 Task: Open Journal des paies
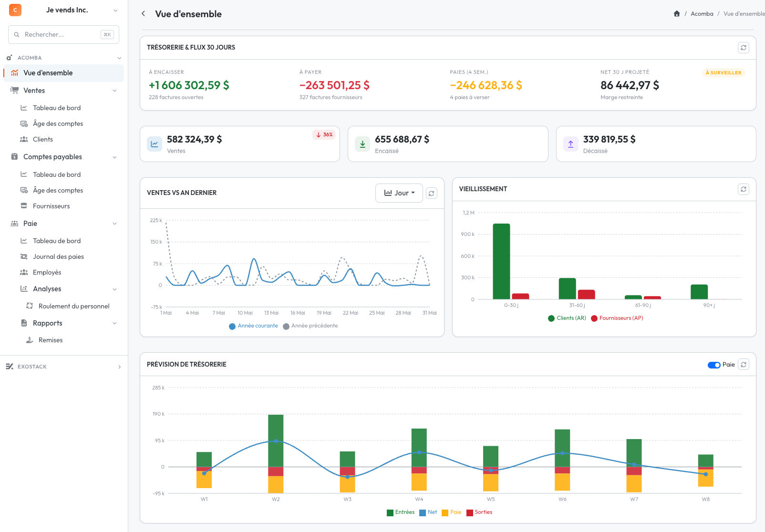[x=58, y=256]
